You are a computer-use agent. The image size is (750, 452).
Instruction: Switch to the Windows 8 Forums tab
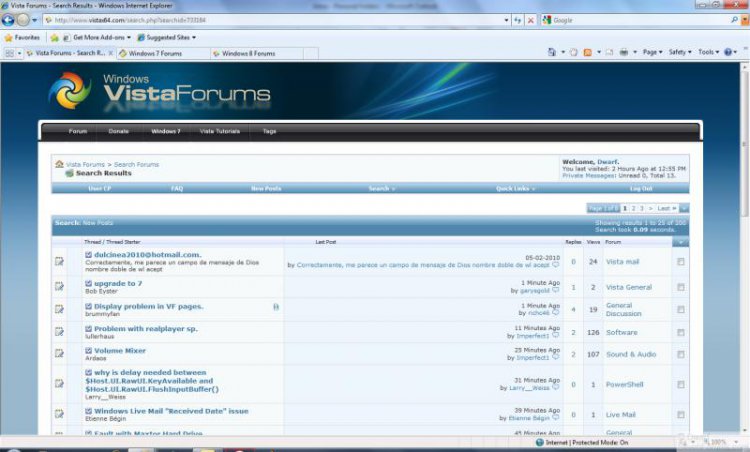pyautogui.click(x=257, y=54)
